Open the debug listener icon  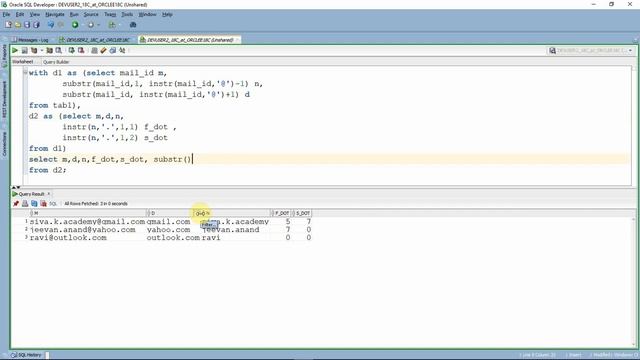(133, 25)
